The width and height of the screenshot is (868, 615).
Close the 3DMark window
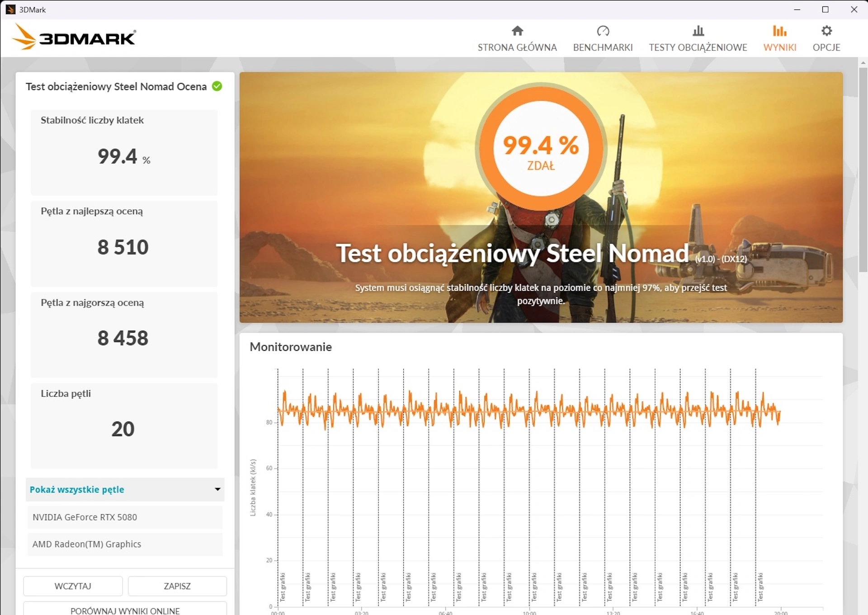[854, 9]
